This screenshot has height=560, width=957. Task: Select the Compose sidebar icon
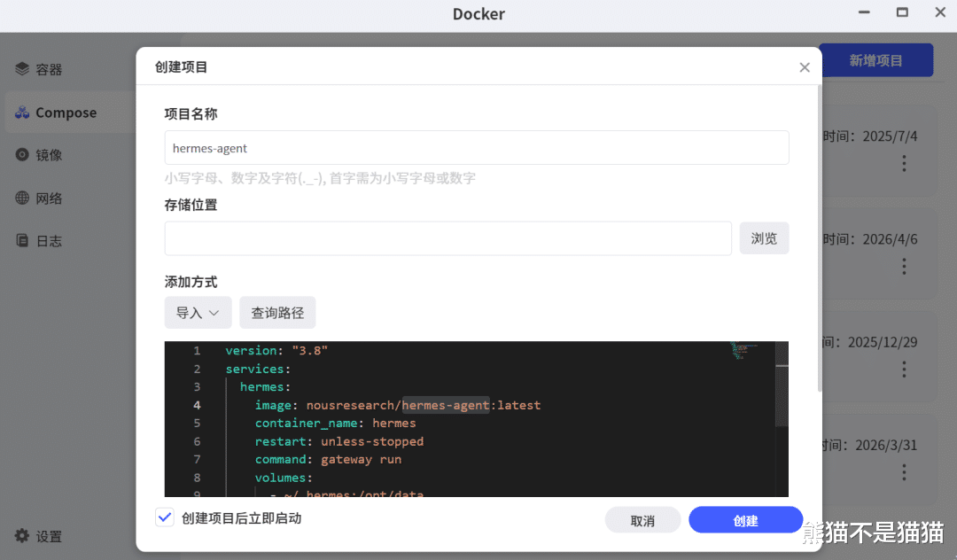click(x=22, y=113)
